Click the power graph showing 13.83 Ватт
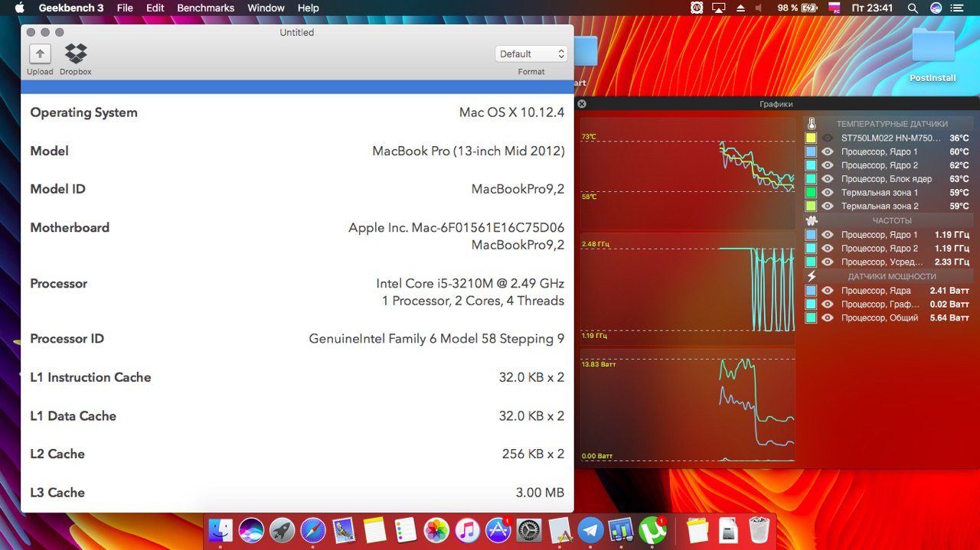980x550 pixels. (688, 405)
